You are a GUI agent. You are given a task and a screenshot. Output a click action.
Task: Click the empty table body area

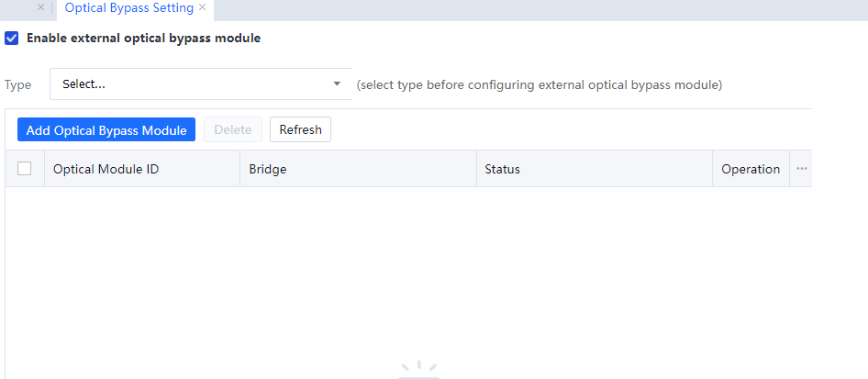point(408,266)
